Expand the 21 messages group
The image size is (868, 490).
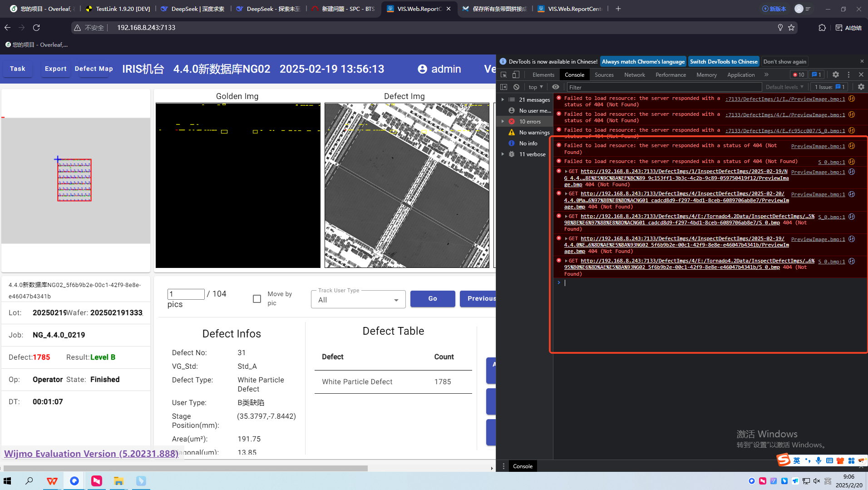pos(503,99)
